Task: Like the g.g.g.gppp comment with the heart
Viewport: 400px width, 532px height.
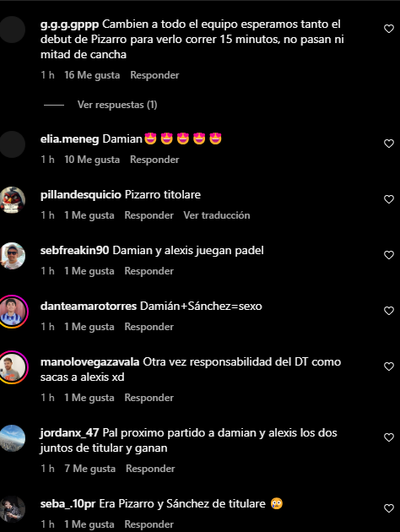Action: coord(389,29)
